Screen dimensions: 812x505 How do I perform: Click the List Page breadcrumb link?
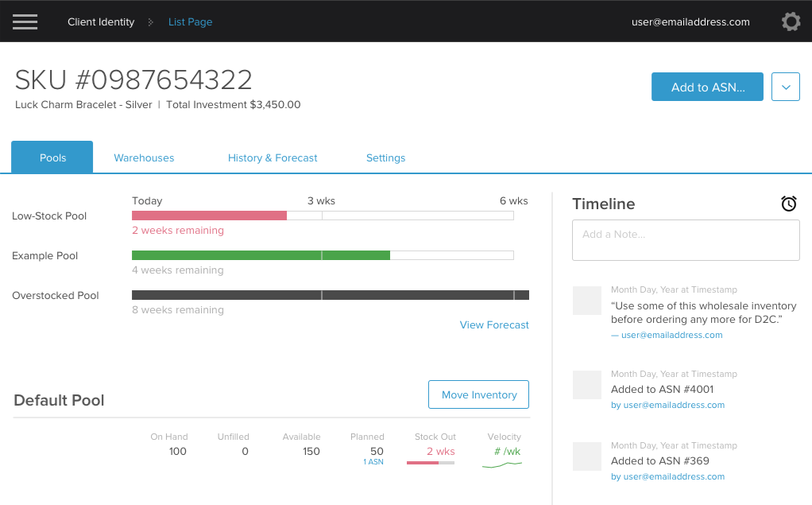tap(190, 21)
